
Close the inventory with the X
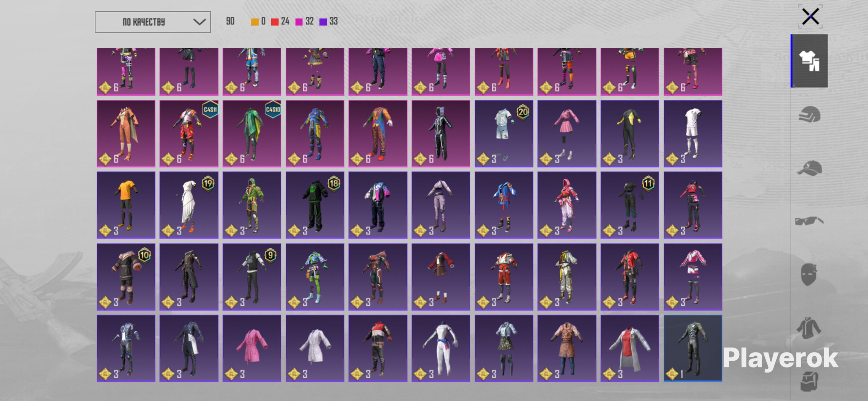[x=810, y=17]
